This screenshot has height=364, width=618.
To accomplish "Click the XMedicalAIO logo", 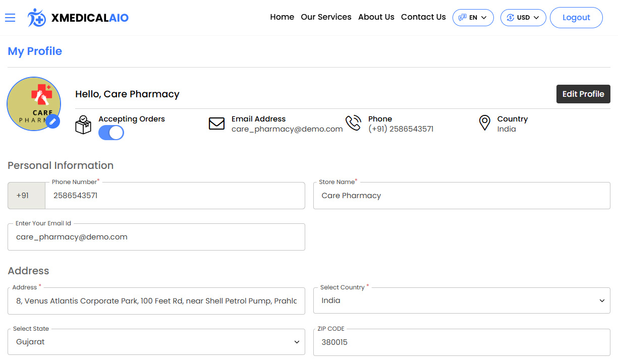I will point(78,18).
